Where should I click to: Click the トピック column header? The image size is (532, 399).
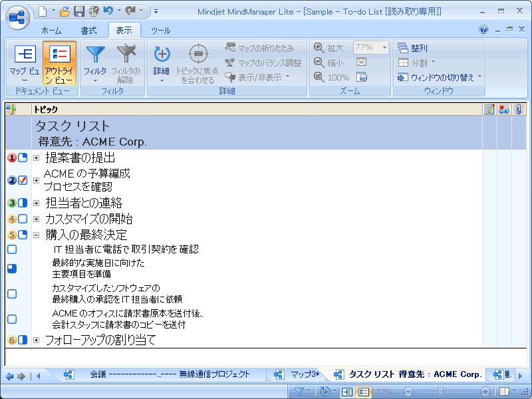257,109
